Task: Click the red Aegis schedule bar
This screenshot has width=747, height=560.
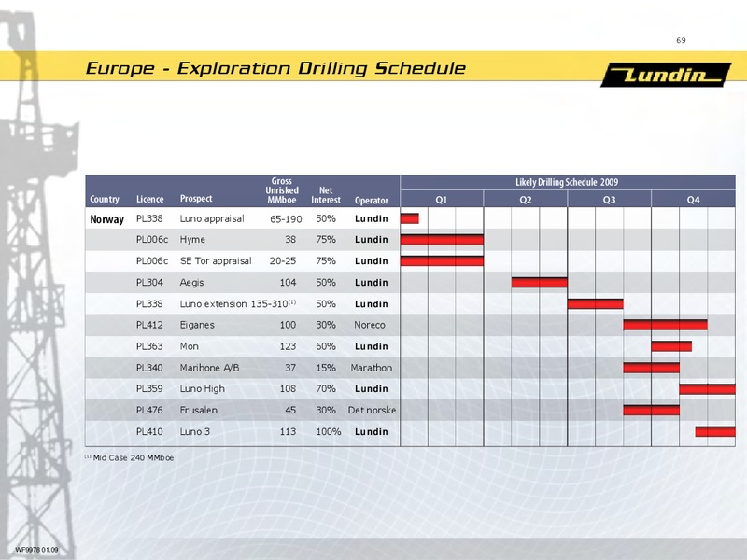Action: [x=540, y=283]
